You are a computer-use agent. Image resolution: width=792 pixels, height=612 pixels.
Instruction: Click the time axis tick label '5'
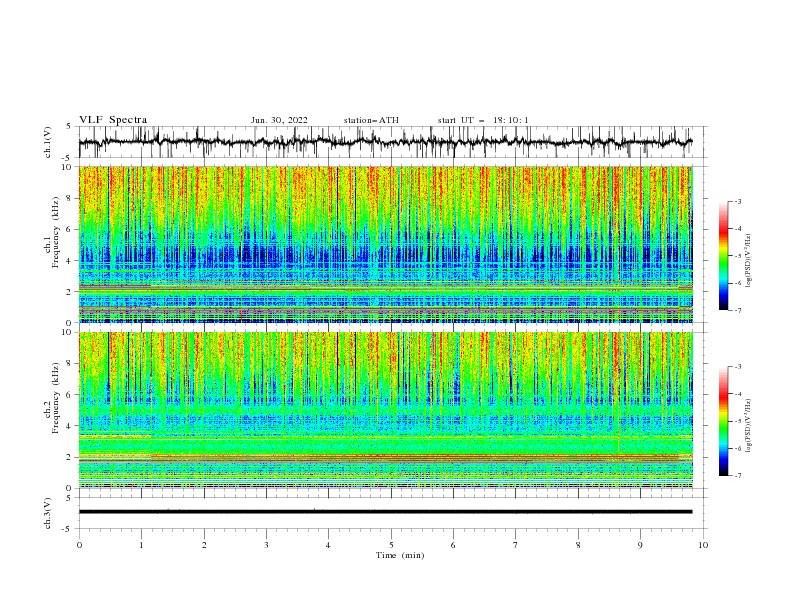coord(391,545)
